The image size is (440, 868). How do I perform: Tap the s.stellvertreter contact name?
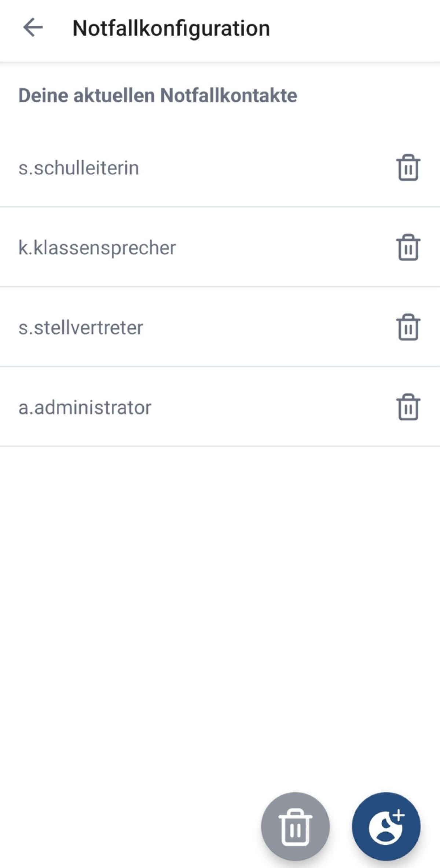81,328
